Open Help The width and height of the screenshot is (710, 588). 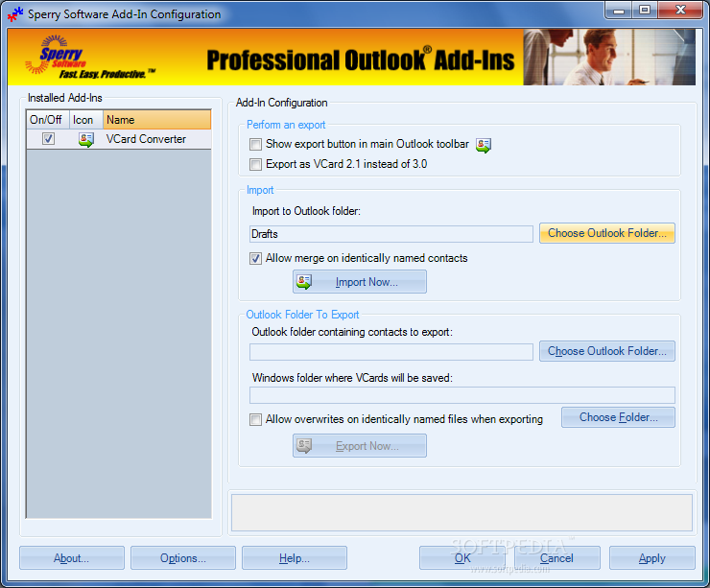tap(295, 557)
